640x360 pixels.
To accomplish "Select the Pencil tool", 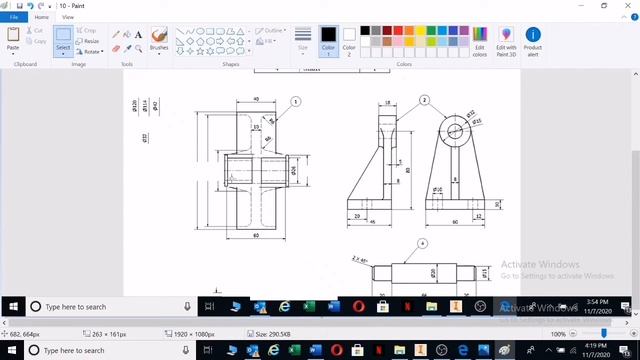I will (116, 34).
